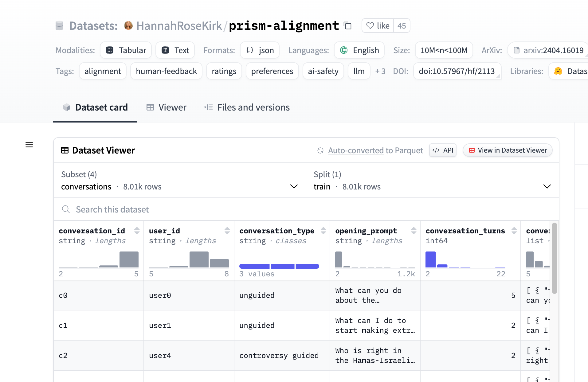Screen dimensions: 588x382
Task: Sort by the user_id column
Action: (227, 231)
